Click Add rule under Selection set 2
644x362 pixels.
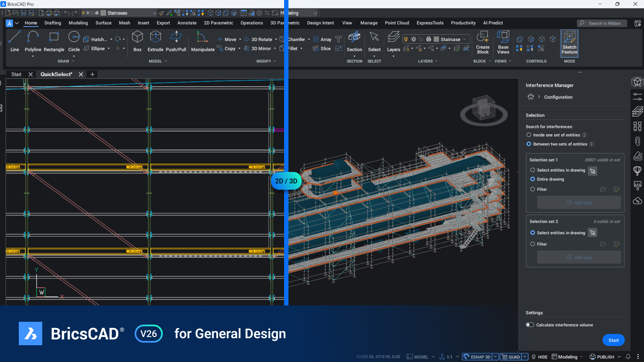[x=579, y=257]
